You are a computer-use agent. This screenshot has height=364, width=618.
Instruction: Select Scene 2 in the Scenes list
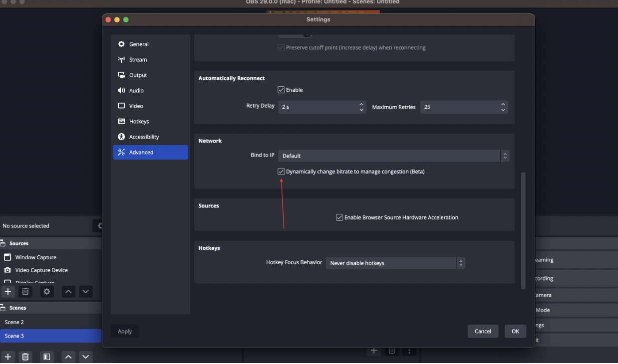(51, 322)
